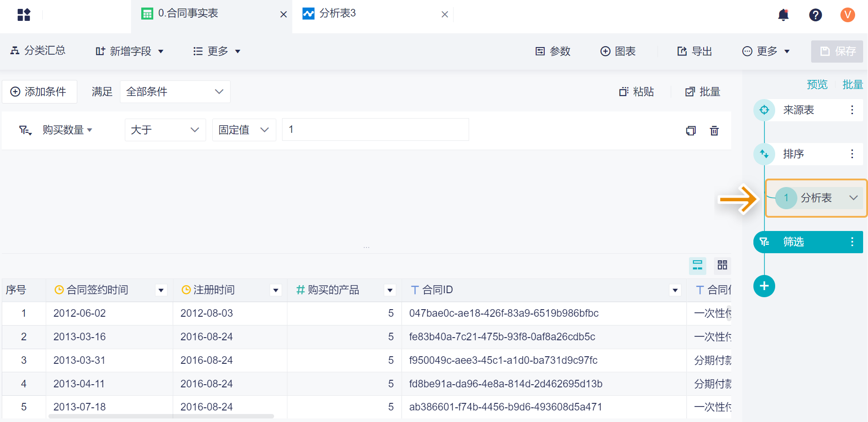Screen dimensions: 868x422
Task: Click the 批量 link in steps panel
Action: point(853,84)
